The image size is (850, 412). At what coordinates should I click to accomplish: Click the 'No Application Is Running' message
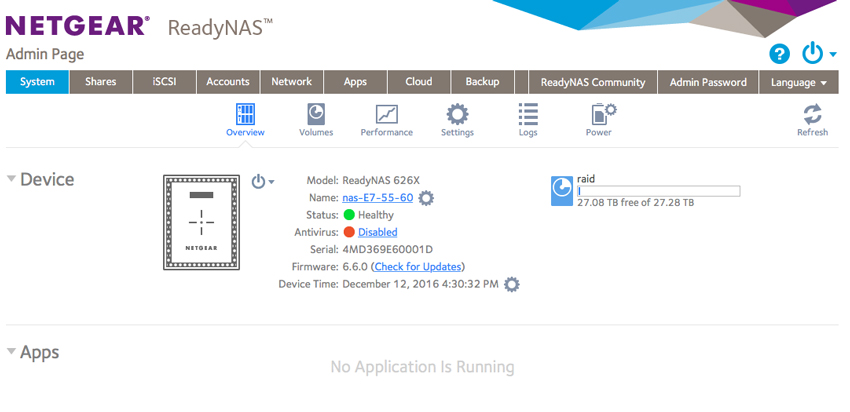pos(422,367)
